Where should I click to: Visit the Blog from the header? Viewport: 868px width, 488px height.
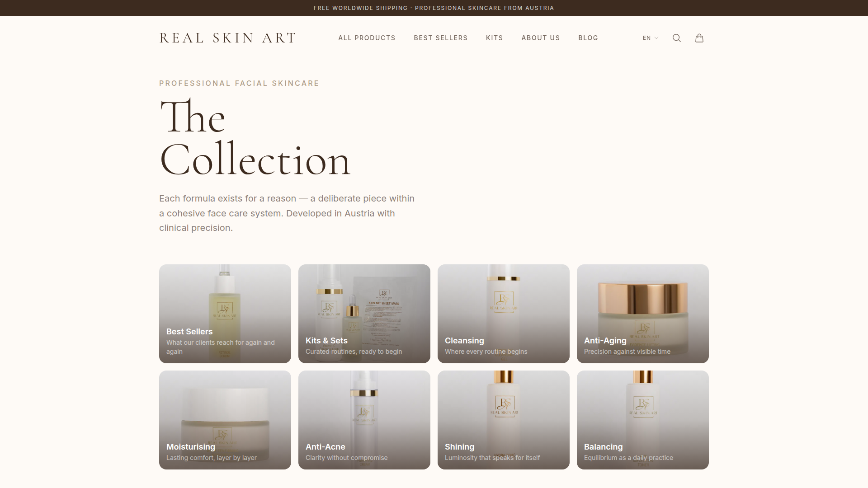point(588,38)
